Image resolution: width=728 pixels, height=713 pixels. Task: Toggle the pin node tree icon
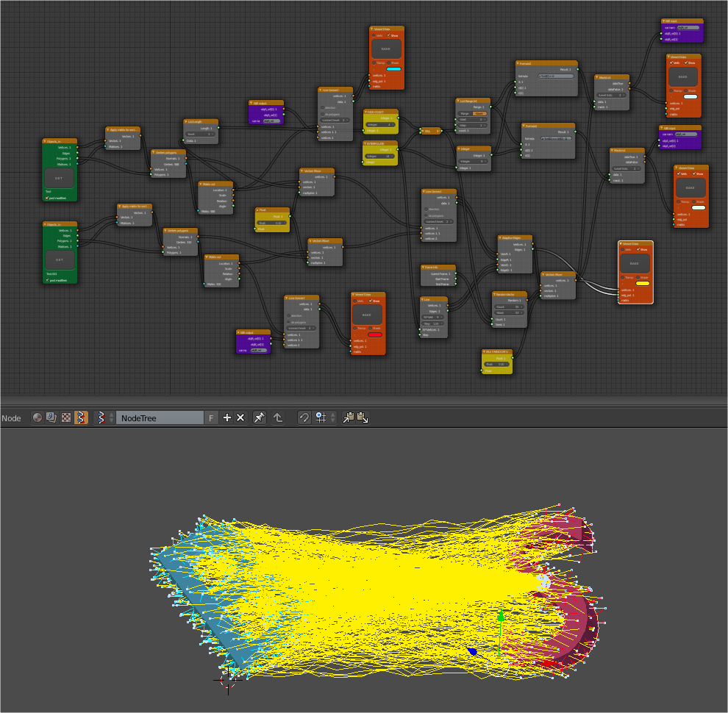point(259,418)
